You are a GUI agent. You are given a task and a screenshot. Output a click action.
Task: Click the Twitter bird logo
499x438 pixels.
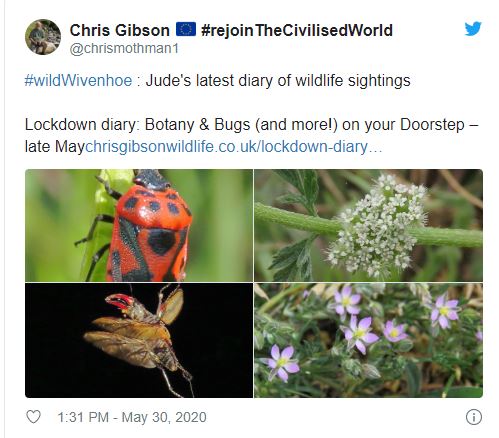point(473,29)
